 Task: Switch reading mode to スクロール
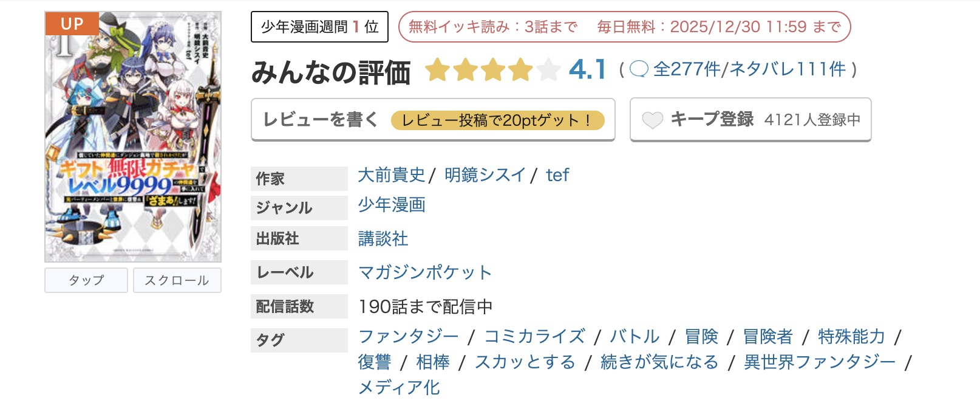[177, 280]
